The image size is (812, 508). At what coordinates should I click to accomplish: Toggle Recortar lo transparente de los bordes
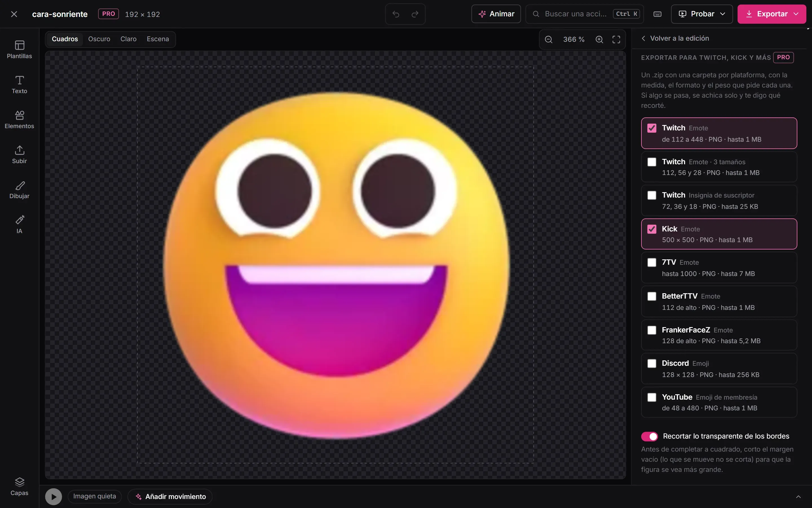point(650,436)
